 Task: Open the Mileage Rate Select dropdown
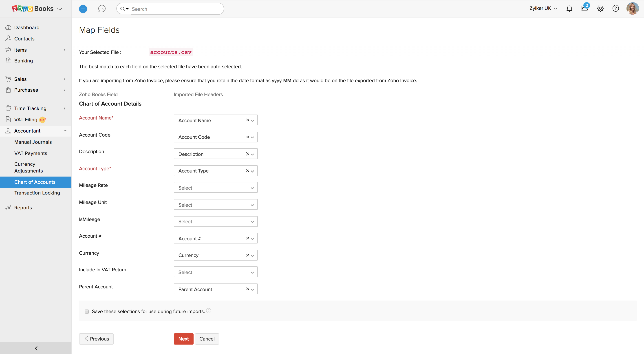(x=215, y=188)
